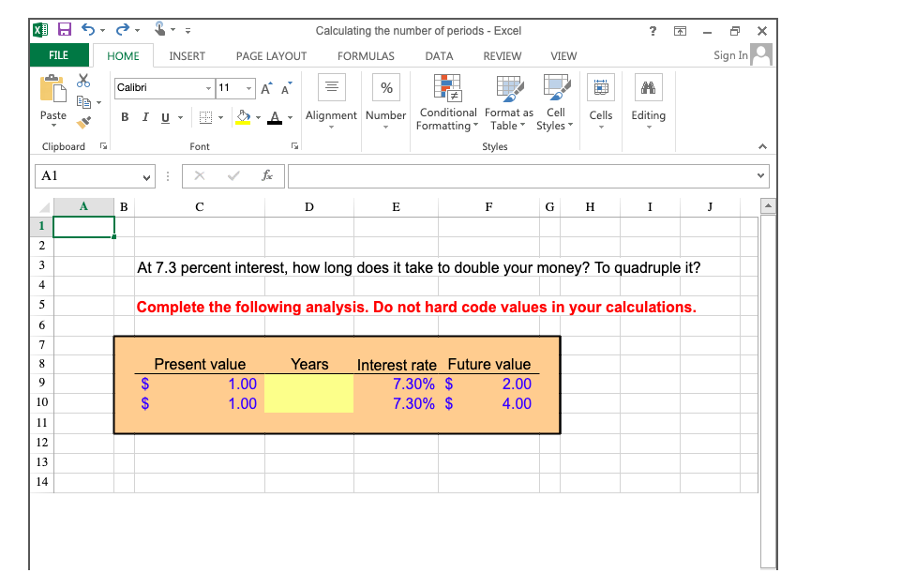Open the Editing binoculars group

pos(649,101)
